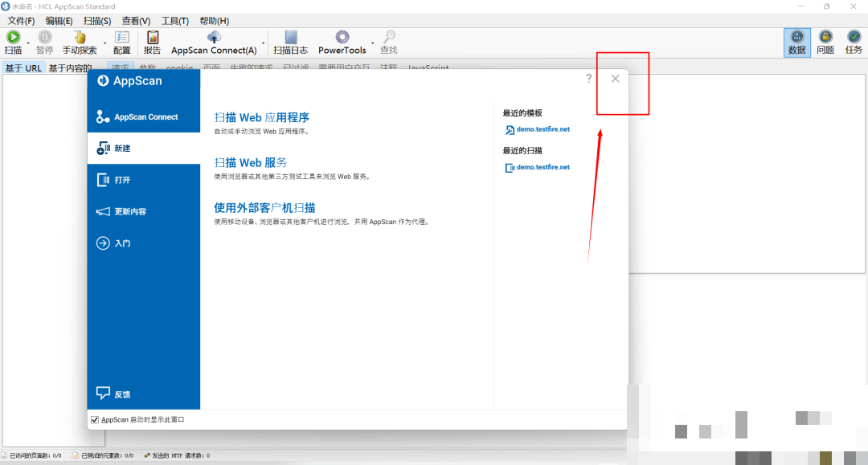Select AppScan Connect in the sidebar
The height and width of the screenshot is (465, 868).
pyautogui.click(x=143, y=116)
